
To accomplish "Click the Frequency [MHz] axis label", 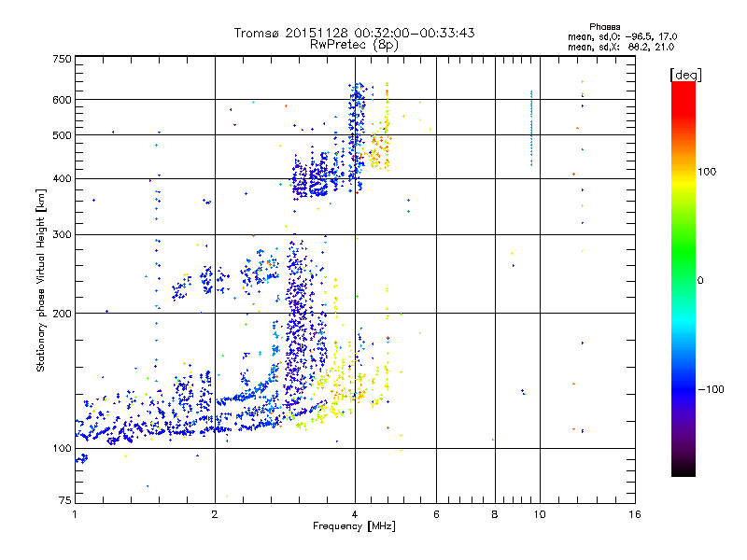I will [x=354, y=526].
